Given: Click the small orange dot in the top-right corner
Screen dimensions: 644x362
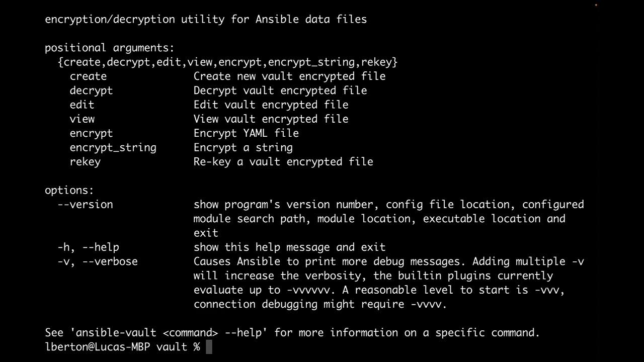Looking at the screenshot, I should [x=596, y=5].
